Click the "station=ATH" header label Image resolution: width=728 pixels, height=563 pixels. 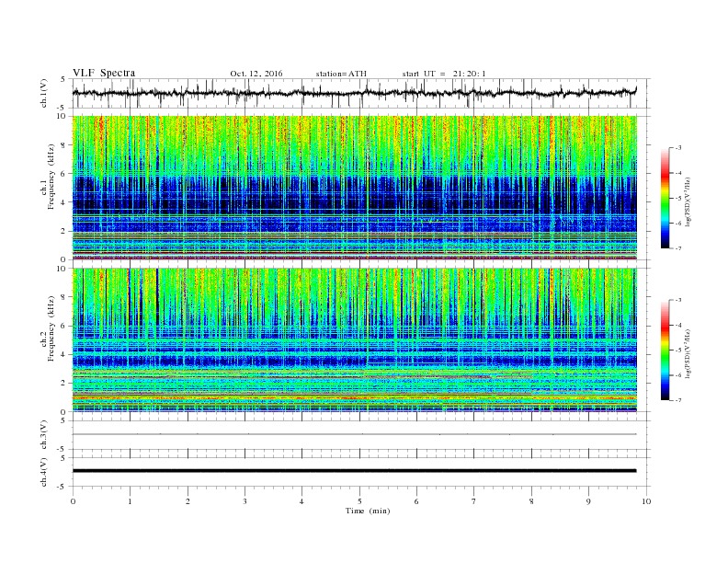tap(341, 74)
